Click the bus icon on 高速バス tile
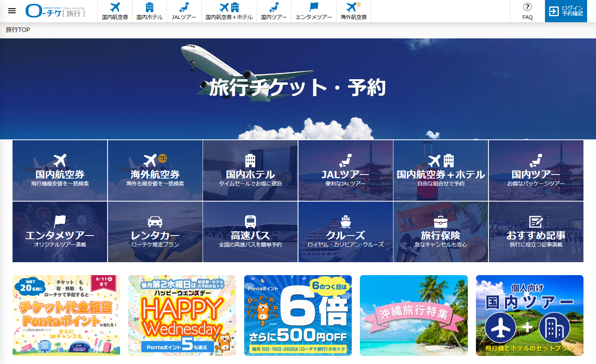This screenshot has height=364, width=596. (x=250, y=222)
